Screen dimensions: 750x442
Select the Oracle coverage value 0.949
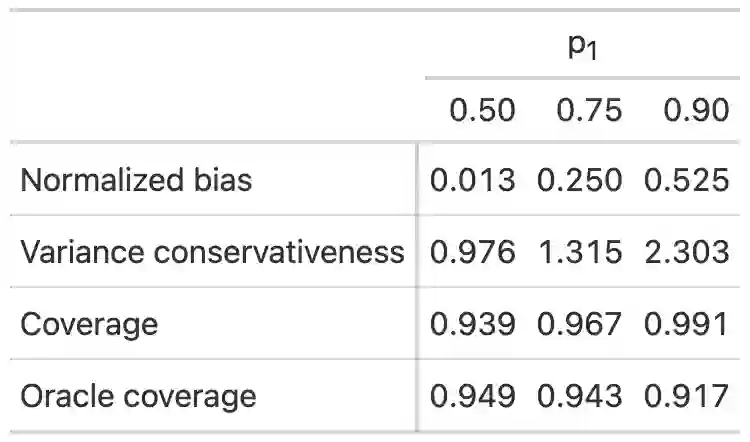point(473,396)
